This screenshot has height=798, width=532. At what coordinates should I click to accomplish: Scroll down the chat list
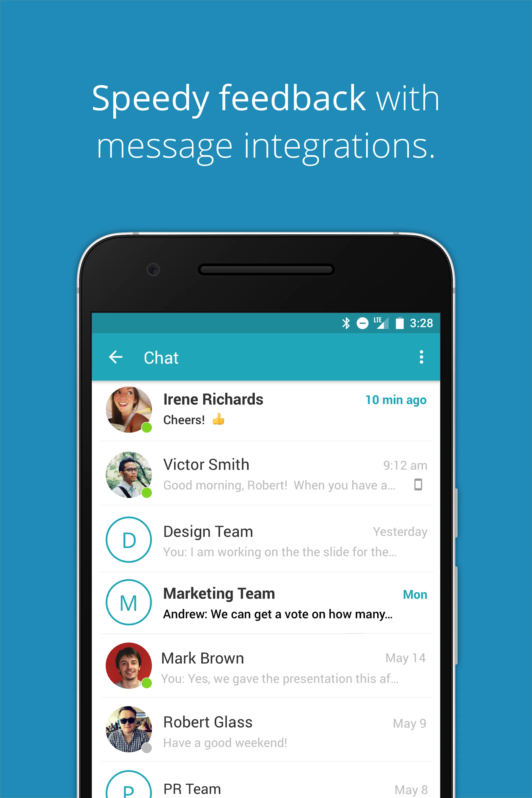click(x=266, y=594)
